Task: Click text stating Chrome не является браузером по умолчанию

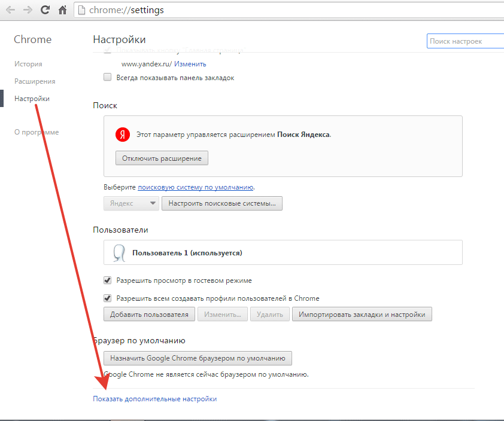Action: coord(206,374)
